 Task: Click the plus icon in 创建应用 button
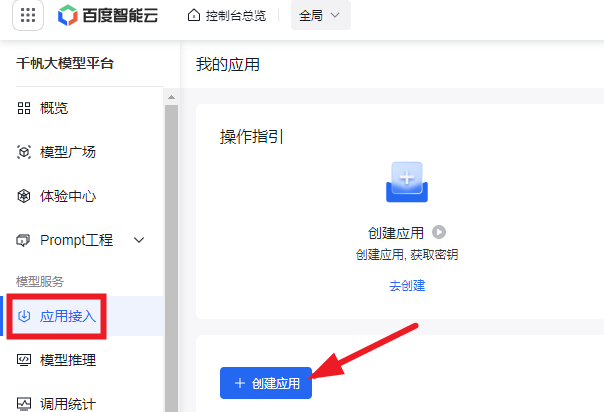[240, 383]
